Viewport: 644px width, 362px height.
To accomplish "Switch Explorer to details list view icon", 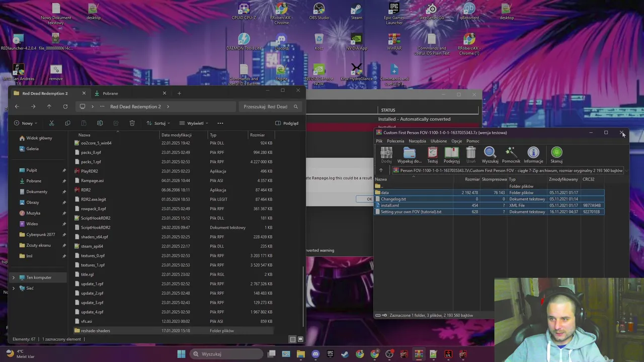I will (x=293, y=339).
